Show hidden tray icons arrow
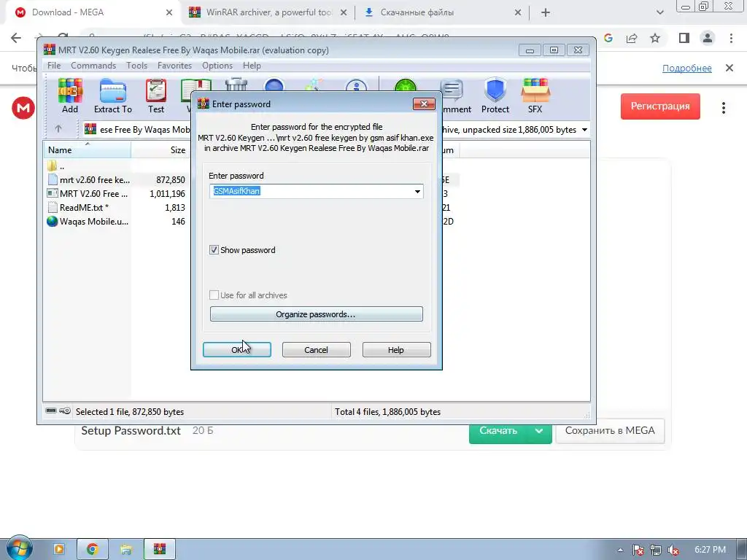 [620, 550]
